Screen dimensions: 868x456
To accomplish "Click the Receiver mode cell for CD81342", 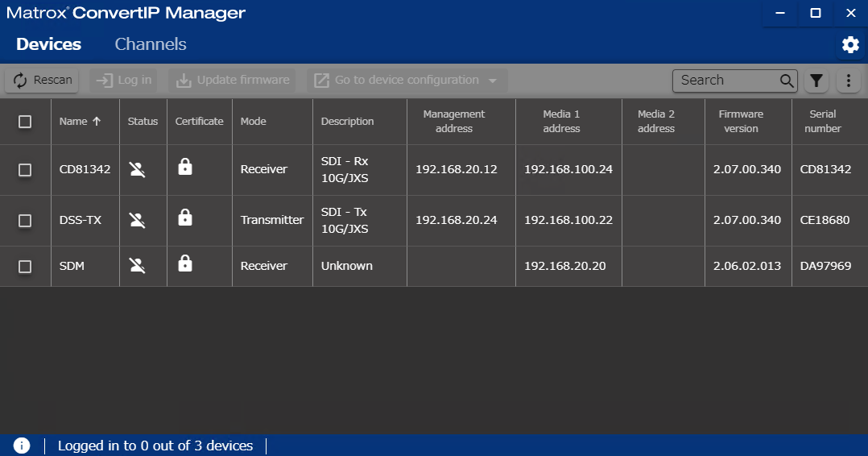I will 264,169.
